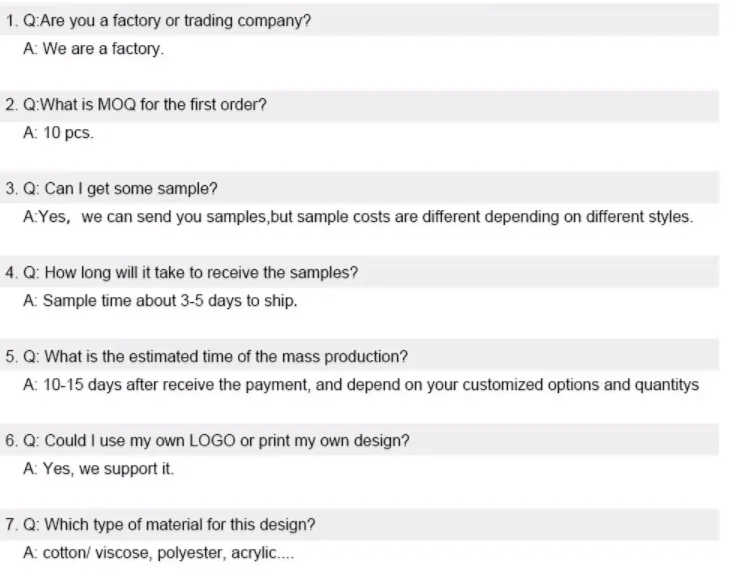The image size is (743, 569).
Task: Select the 'Can I get some sample?' question
Action: 119,189
